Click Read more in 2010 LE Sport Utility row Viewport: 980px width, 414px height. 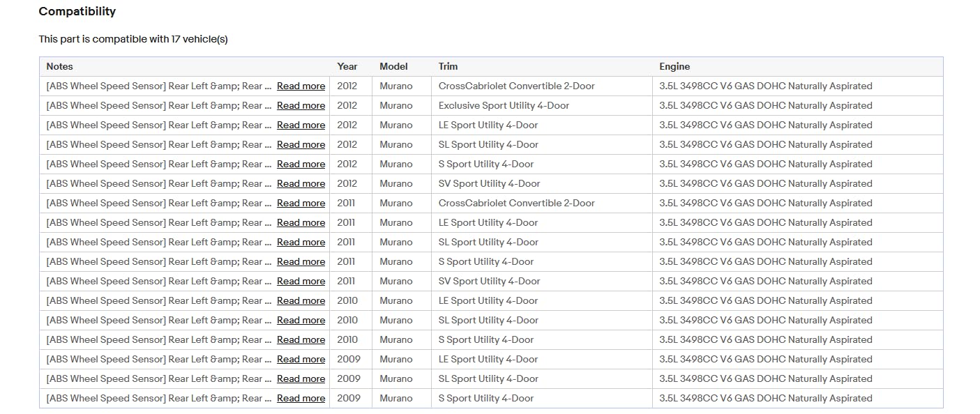point(301,300)
